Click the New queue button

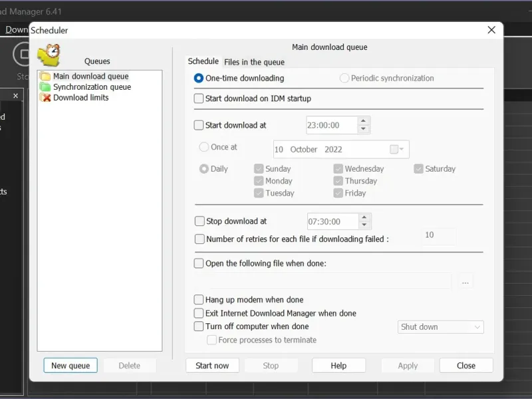pyautogui.click(x=70, y=366)
